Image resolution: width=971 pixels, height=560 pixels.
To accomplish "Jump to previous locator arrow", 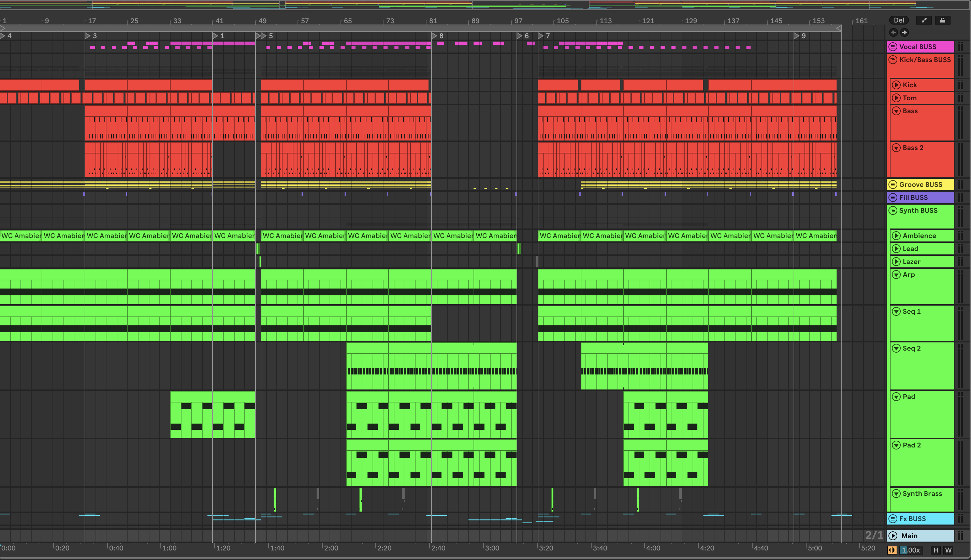I will [x=893, y=32].
